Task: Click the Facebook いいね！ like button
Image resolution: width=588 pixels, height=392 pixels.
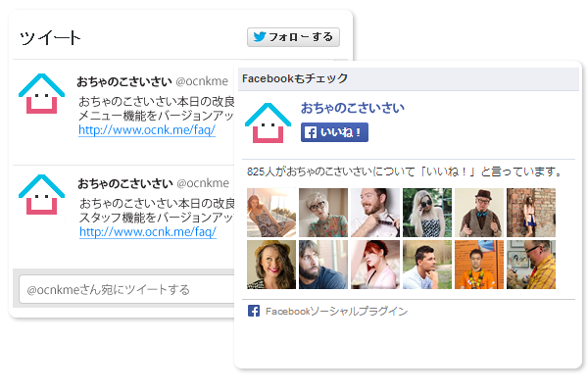Action: [x=334, y=132]
